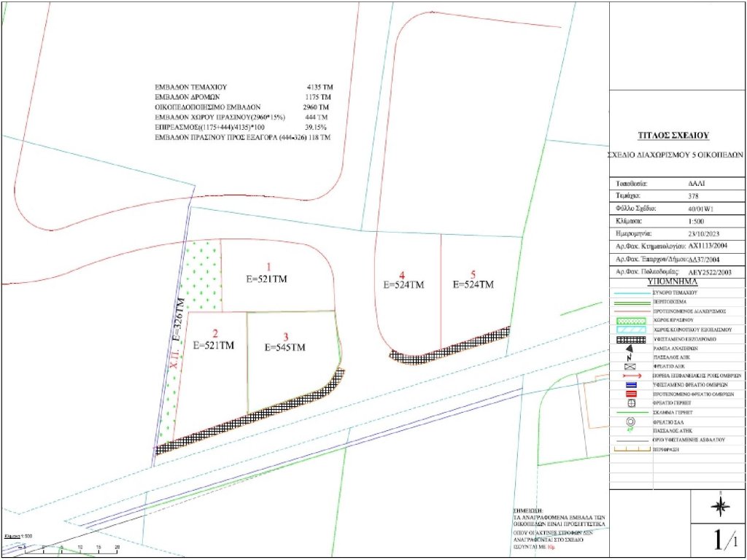Click the ΦΡΕΑΤΙΟ ΑΗΚ envelope legend symbol
The height and width of the screenshot is (560, 747).
pos(630,367)
